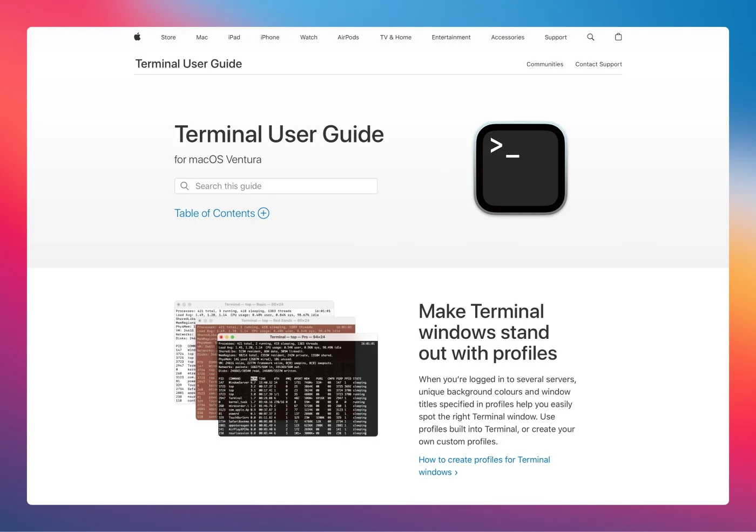
Task: Click the Terminal profiles screenshot thumbnail
Action: pyautogui.click(x=276, y=369)
